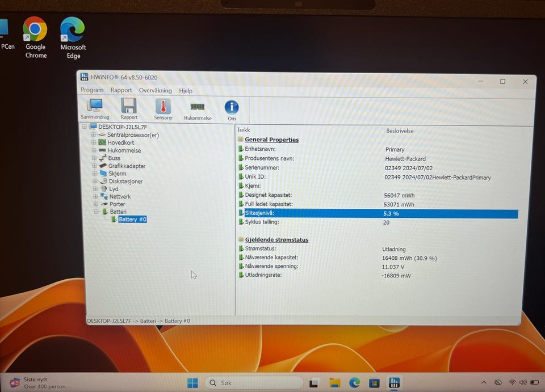Open the Overvåkning menu

(156, 90)
